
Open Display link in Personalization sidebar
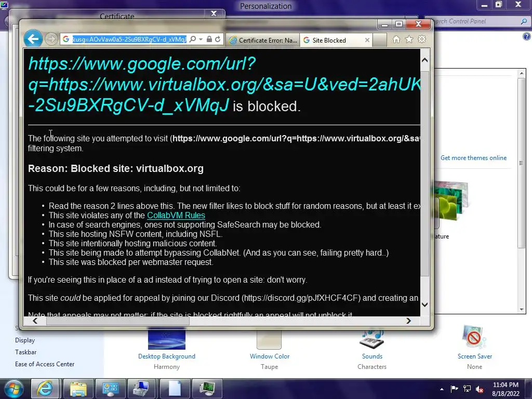point(25,340)
